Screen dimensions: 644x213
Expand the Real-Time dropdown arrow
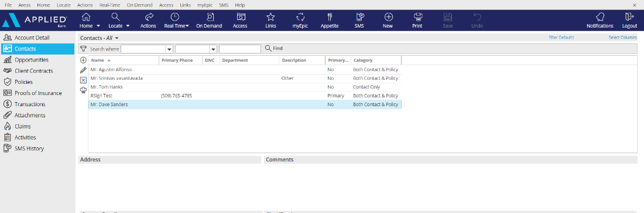(x=187, y=26)
